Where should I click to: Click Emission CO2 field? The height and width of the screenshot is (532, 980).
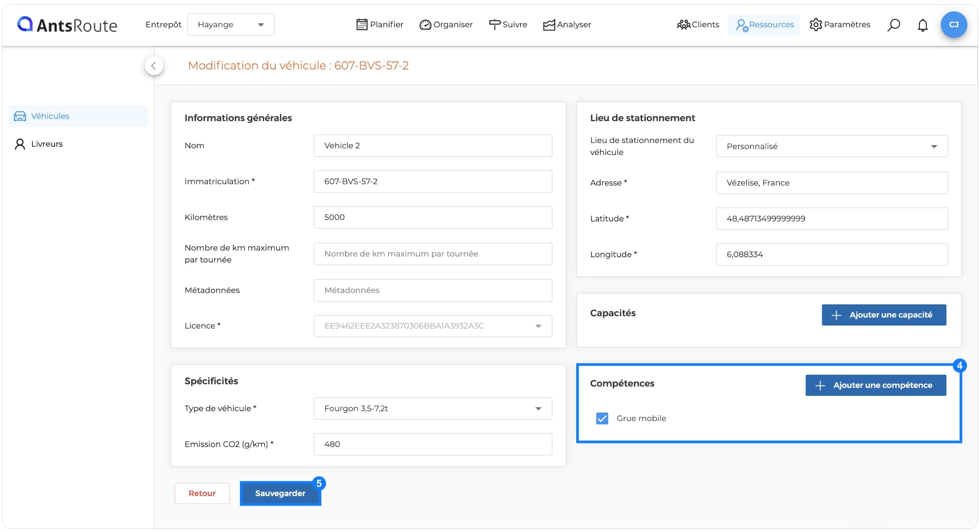pyautogui.click(x=433, y=444)
